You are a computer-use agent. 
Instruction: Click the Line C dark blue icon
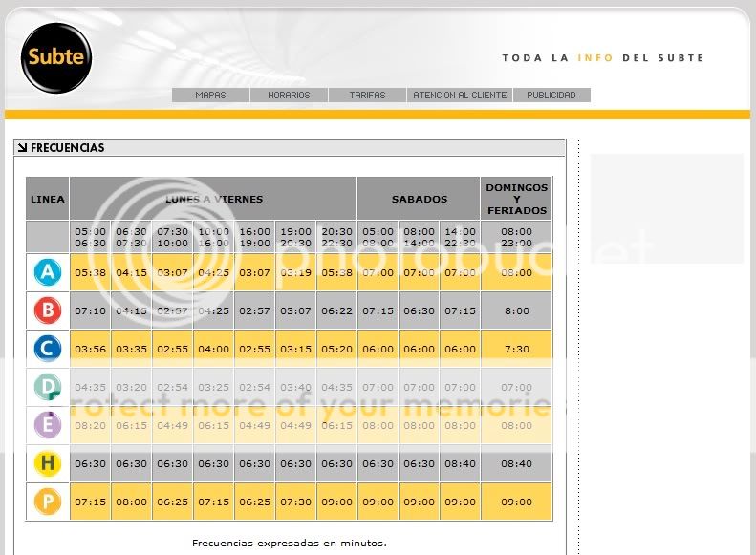47,349
